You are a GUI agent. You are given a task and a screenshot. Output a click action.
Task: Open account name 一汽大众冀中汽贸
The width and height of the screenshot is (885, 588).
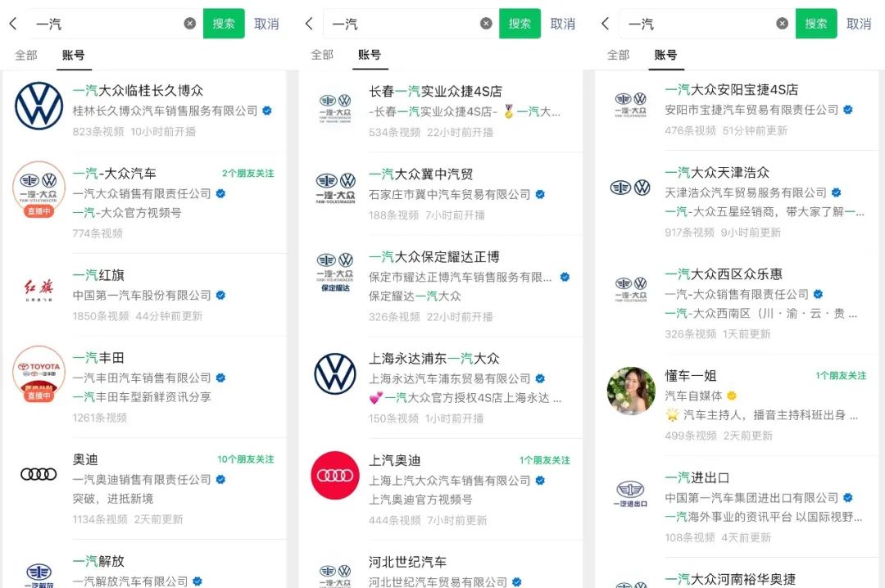point(421,174)
